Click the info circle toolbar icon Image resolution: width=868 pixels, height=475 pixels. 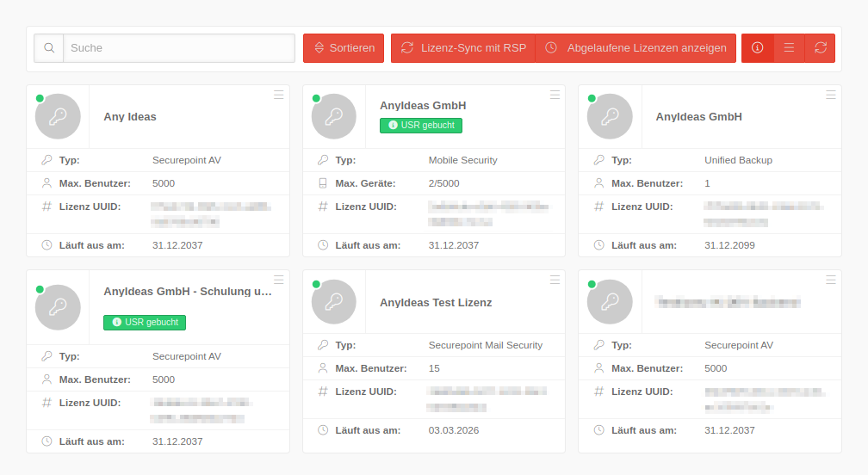758,48
